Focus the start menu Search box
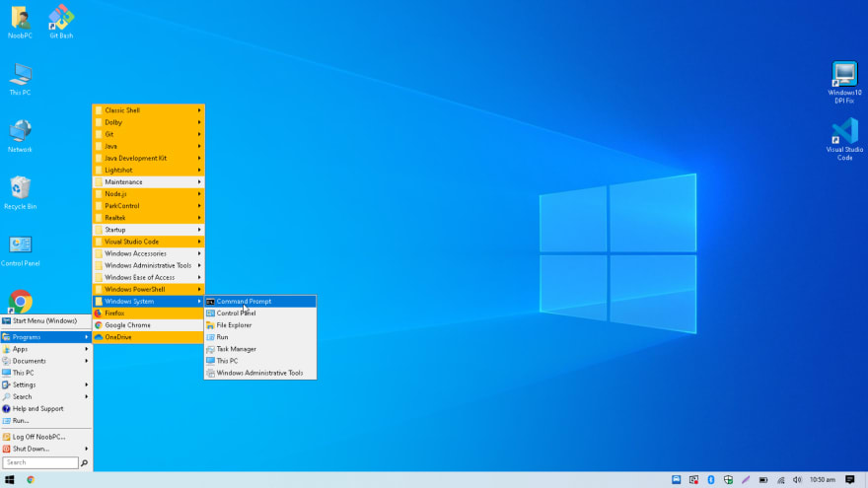This screenshot has height=488, width=868. coord(40,462)
